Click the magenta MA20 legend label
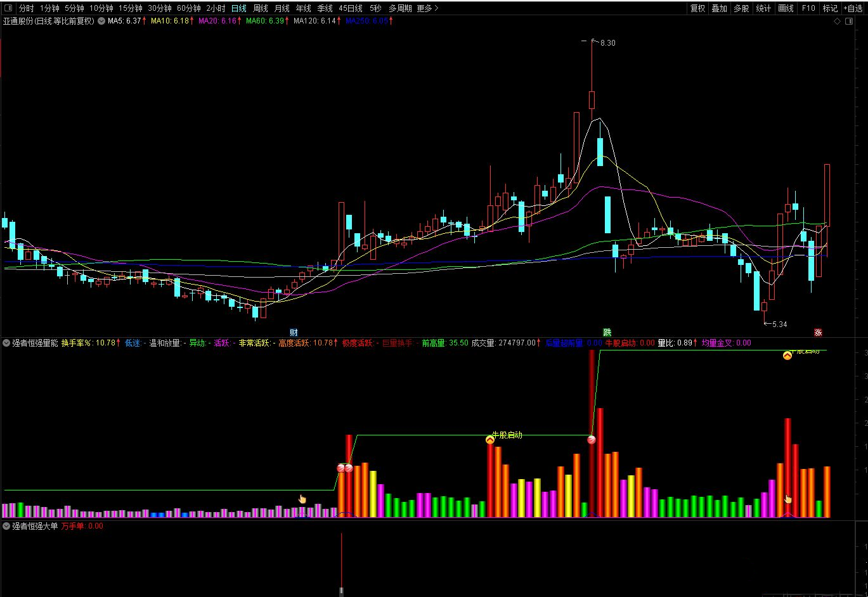The width and height of the screenshot is (868, 597). click(x=217, y=21)
